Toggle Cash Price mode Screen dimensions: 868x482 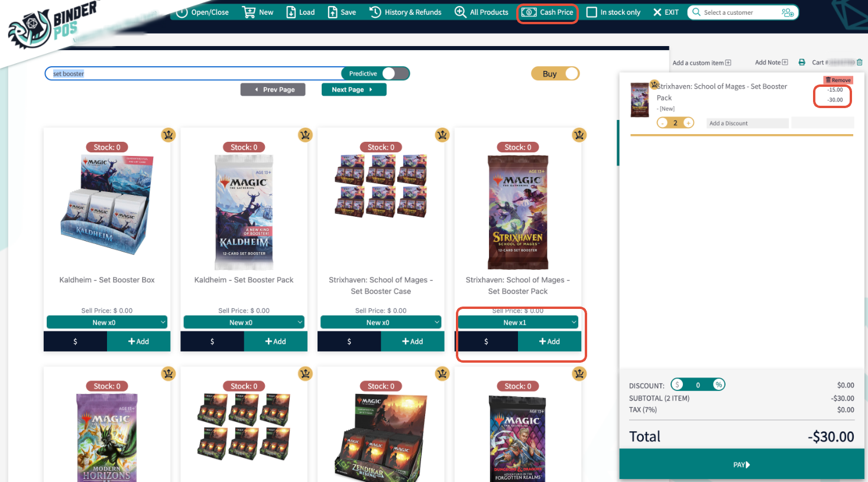tap(548, 12)
